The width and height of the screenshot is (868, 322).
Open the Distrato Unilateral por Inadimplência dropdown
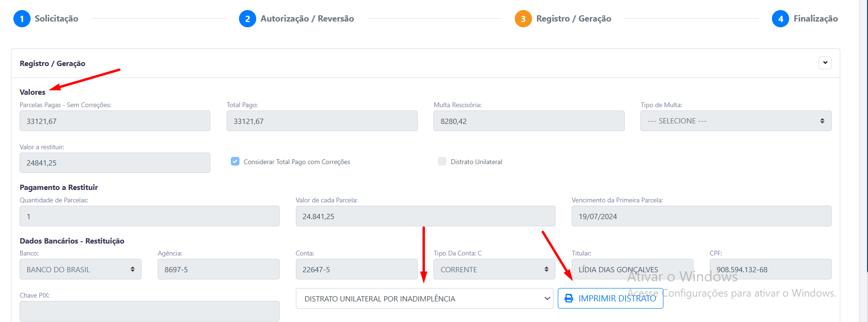tap(424, 298)
